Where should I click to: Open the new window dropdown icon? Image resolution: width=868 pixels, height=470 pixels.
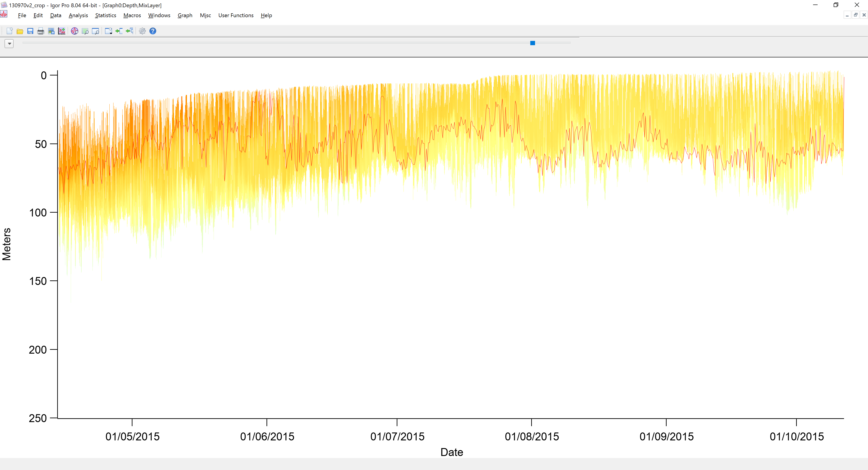pyautogui.click(x=108, y=31)
